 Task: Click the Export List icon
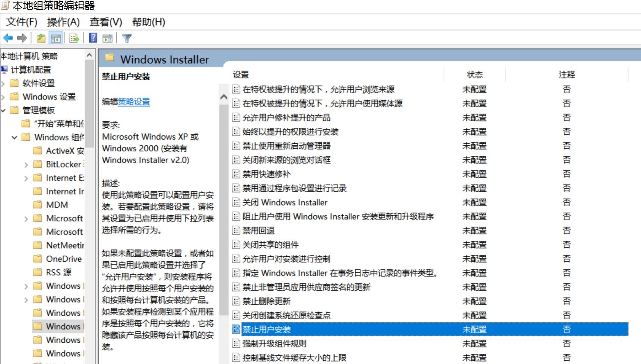(x=74, y=38)
